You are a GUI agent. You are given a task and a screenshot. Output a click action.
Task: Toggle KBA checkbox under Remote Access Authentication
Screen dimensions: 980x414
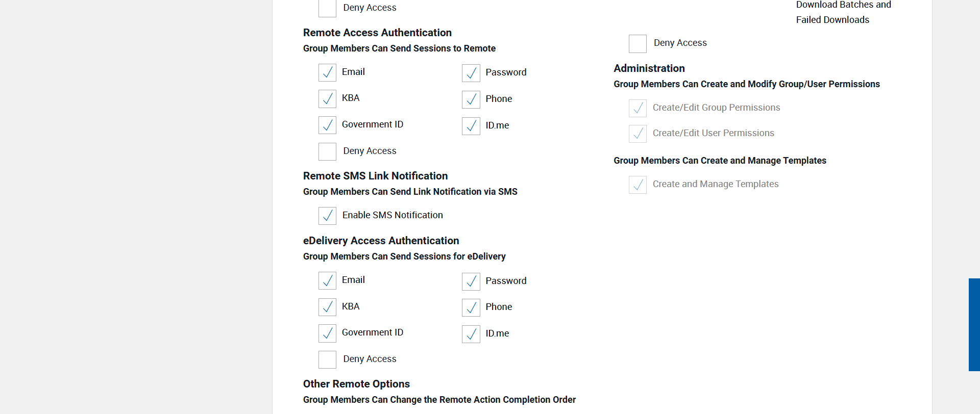pyautogui.click(x=327, y=98)
